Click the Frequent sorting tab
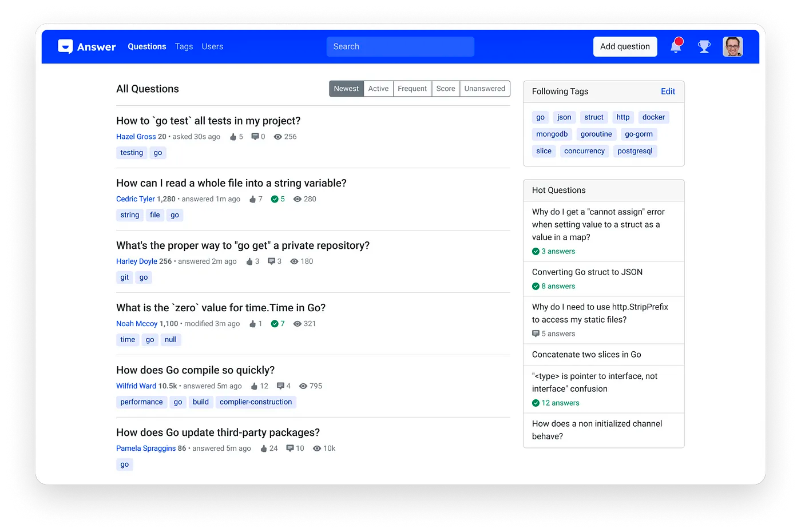 [412, 89]
